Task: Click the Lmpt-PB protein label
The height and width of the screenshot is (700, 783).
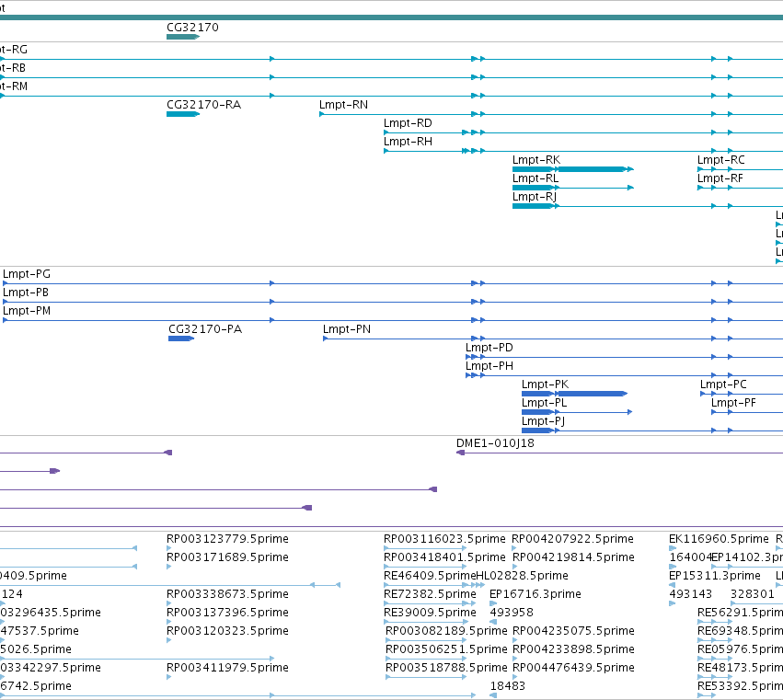Action: click(x=26, y=293)
